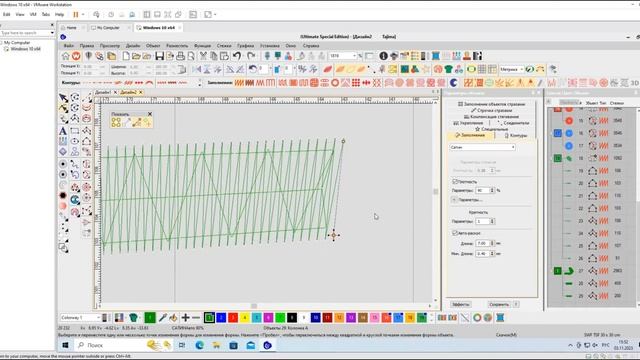This screenshot has width=640, height=360.
Task: Open Microsoft Edge from the taskbar
Action: click(x=199, y=345)
